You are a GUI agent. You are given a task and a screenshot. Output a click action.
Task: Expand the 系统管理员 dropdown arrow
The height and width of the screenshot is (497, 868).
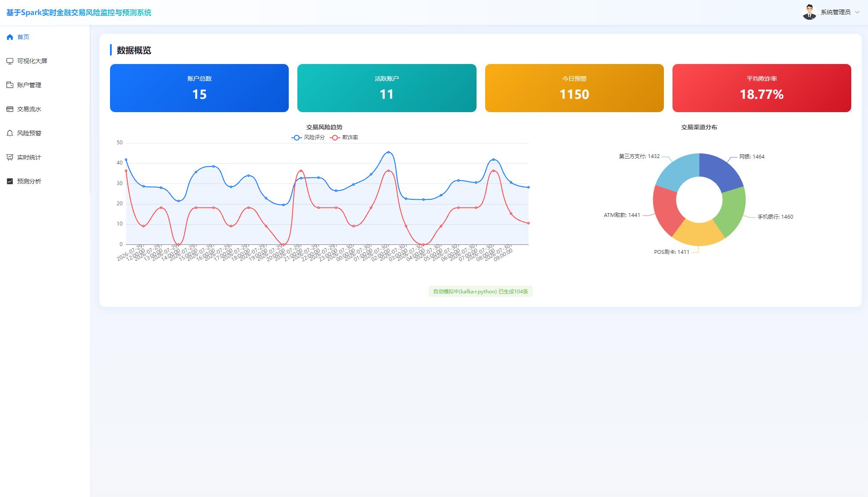[x=857, y=12]
